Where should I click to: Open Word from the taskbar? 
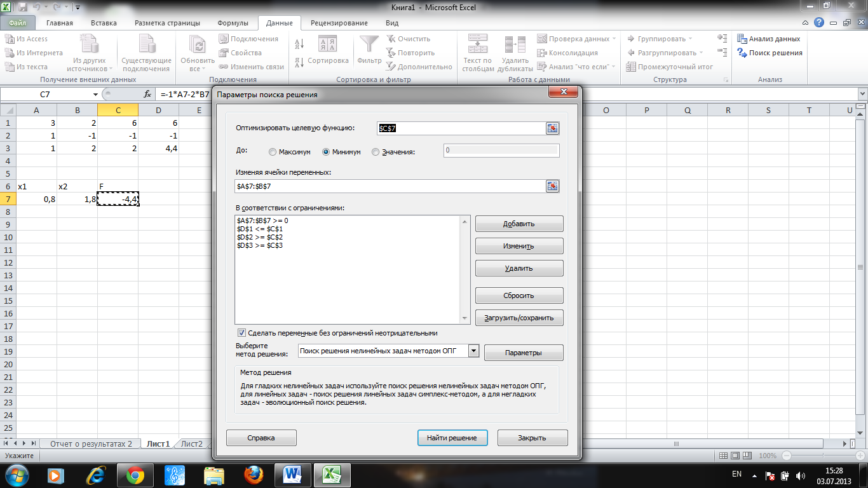pyautogui.click(x=292, y=475)
